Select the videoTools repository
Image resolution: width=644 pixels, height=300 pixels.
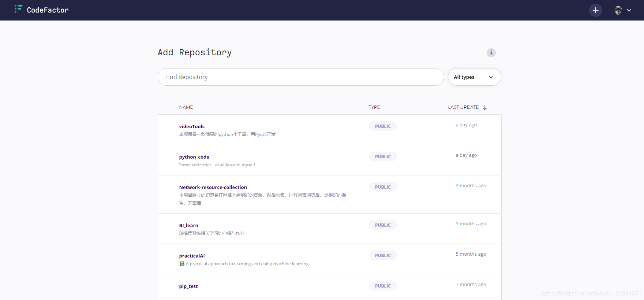click(x=192, y=126)
